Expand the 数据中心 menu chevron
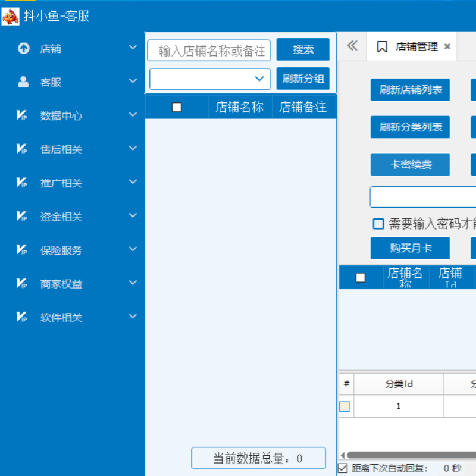Image resolution: width=476 pixels, height=476 pixels. click(133, 114)
